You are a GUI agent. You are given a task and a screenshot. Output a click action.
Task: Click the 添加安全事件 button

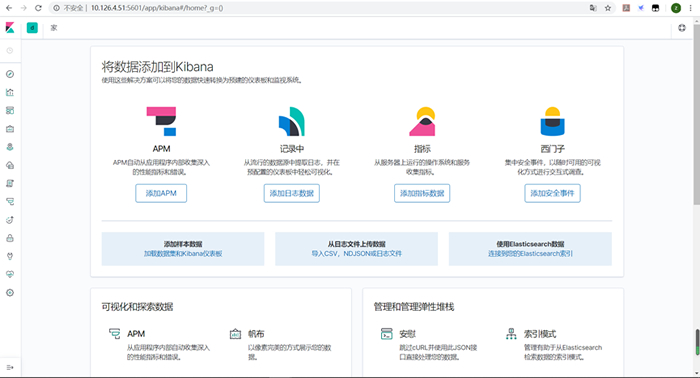[552, 193]
